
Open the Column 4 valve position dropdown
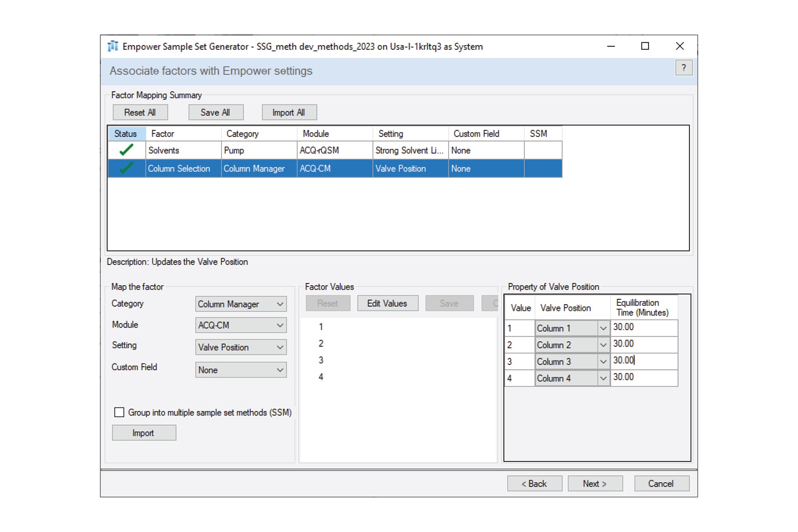[x=602, y=378]
